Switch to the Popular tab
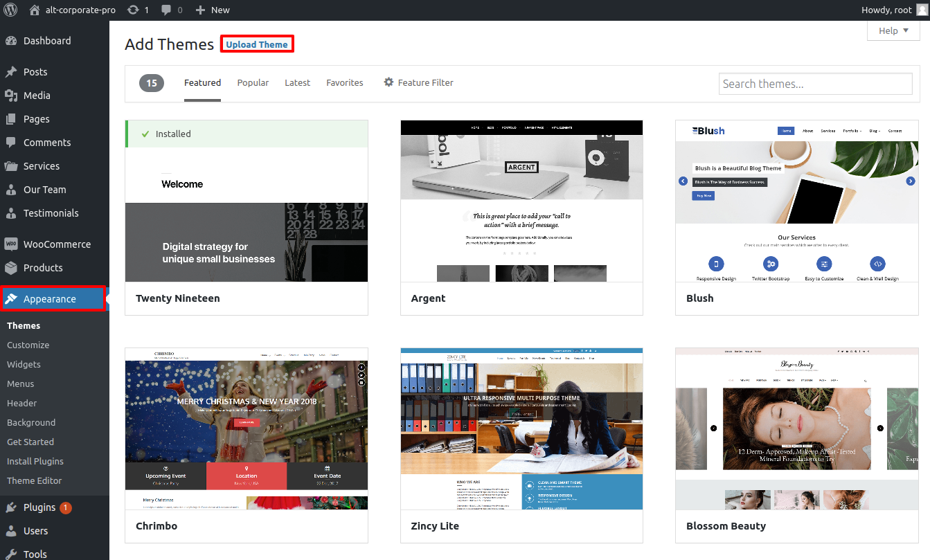Screen dimensions: 930x560 coord(253,82)
